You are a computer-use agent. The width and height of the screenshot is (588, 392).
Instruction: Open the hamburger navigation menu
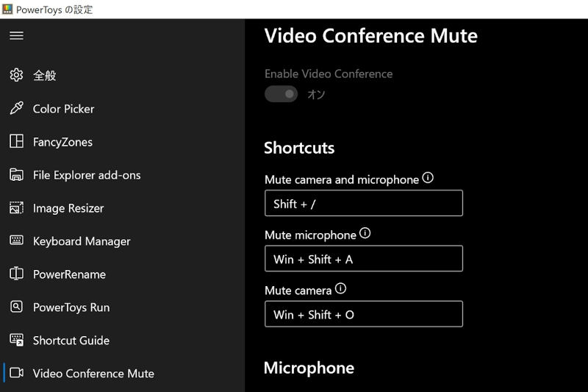[16, 35]
